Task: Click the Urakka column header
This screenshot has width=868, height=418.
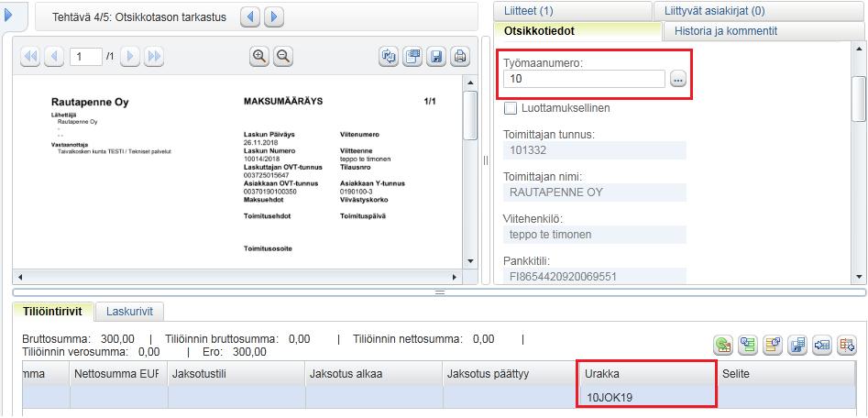Action: click(647, 374)
